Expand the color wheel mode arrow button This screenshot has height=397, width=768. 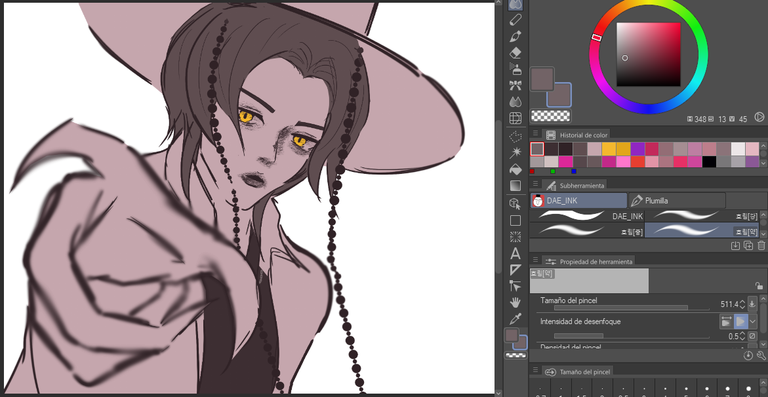[x=759, y=117]
